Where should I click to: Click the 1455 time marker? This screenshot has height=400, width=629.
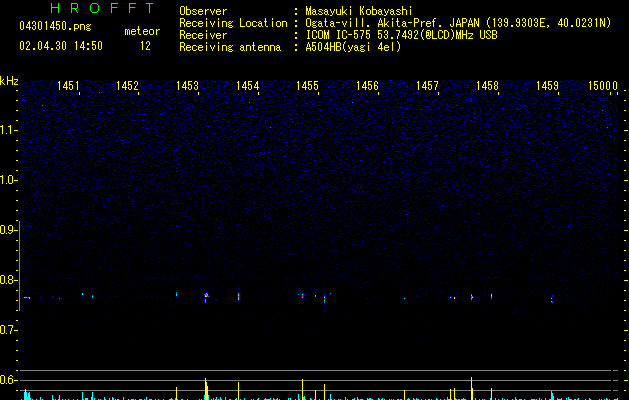pyautogui.click(x=307, y=86)
